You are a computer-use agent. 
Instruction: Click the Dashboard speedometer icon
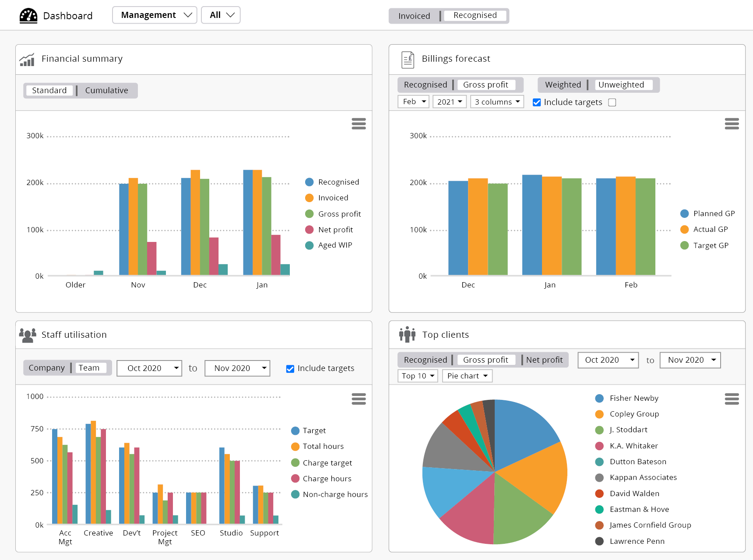(28, 15)
